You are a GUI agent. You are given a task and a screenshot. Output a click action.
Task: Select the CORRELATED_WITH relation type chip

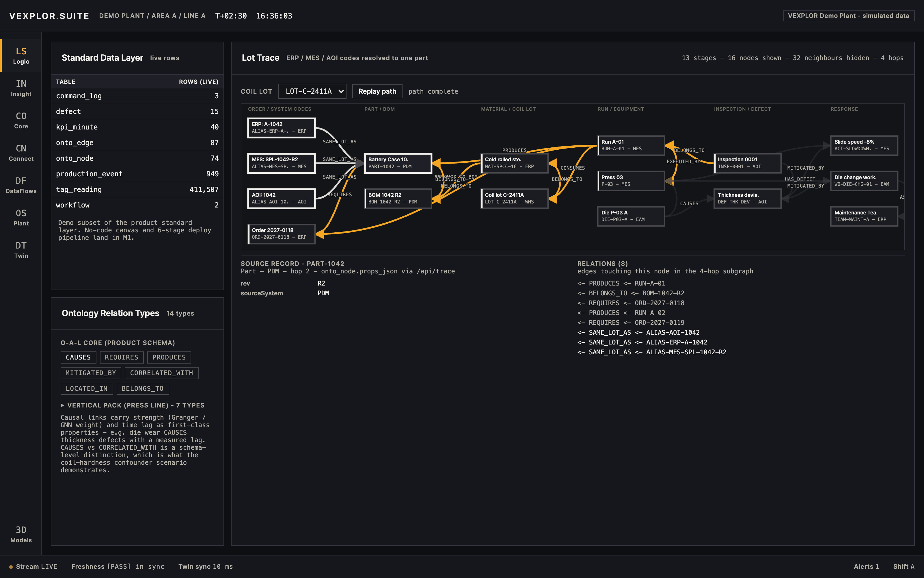161,373
